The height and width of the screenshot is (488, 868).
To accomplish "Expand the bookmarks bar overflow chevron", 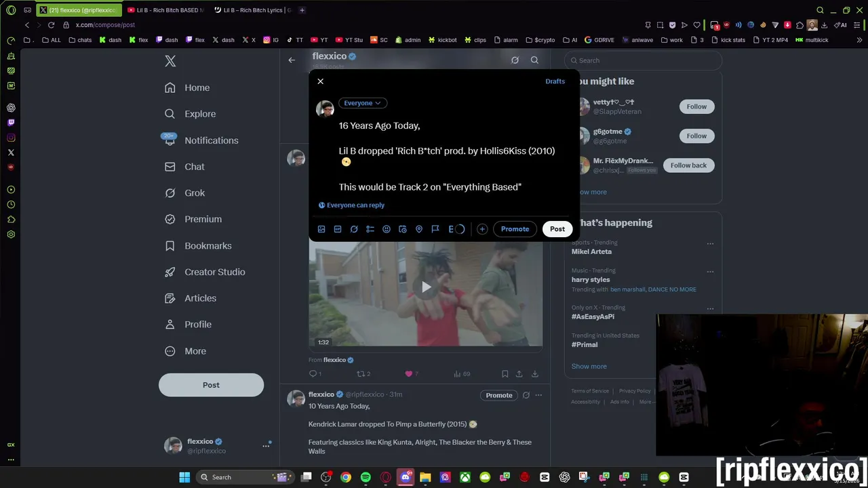I will [860, 40].
